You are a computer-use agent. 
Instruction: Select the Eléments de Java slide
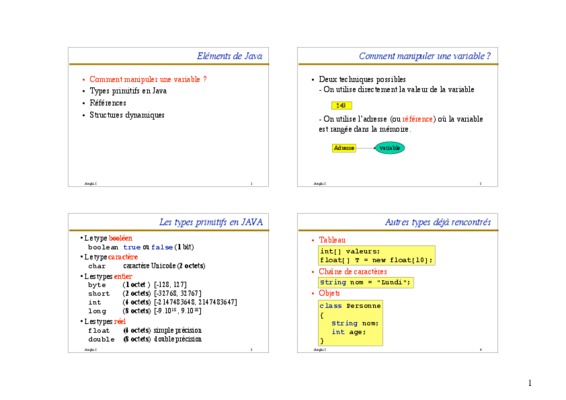point(168,117)
